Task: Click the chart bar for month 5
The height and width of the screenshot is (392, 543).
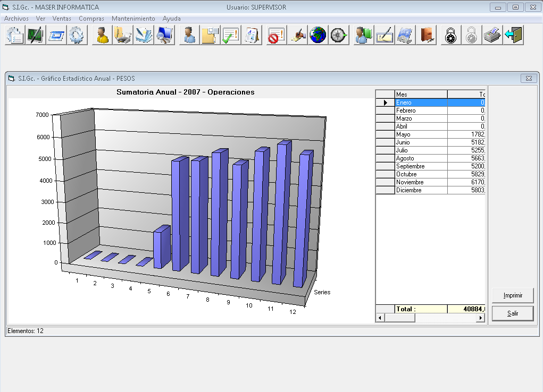Action: point(162,246)
